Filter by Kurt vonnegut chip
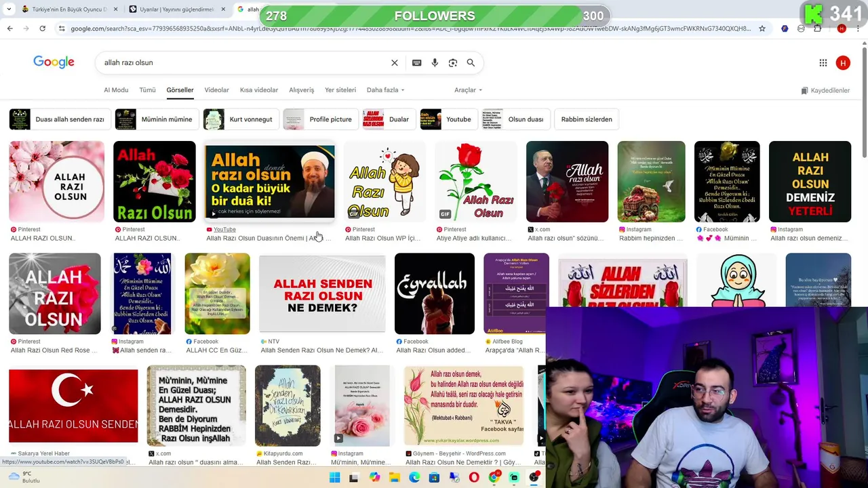Screen dimensions: 868x488 click(241, 119)
